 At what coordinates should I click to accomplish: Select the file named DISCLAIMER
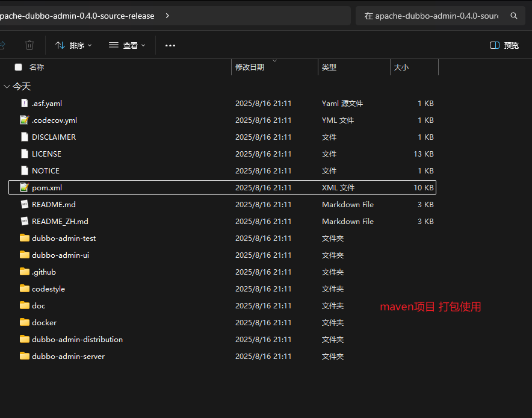pyautogui.click(x=54, y=137)
